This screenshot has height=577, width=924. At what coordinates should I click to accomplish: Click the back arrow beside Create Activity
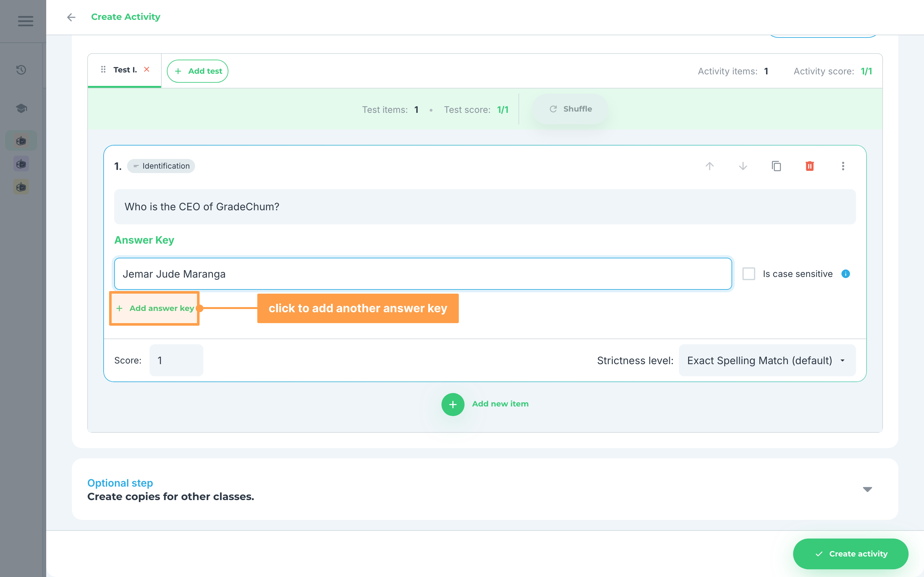[71, 17]
